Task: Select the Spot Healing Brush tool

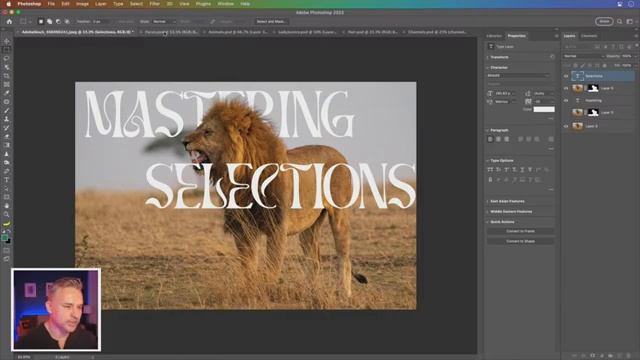Action: click(7, 102)
